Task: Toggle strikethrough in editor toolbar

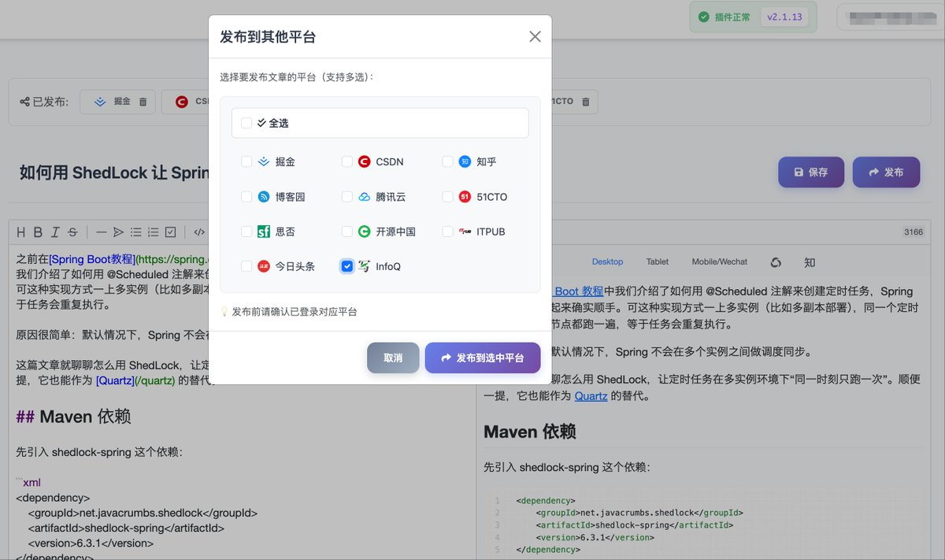Action: coord(72,232)
